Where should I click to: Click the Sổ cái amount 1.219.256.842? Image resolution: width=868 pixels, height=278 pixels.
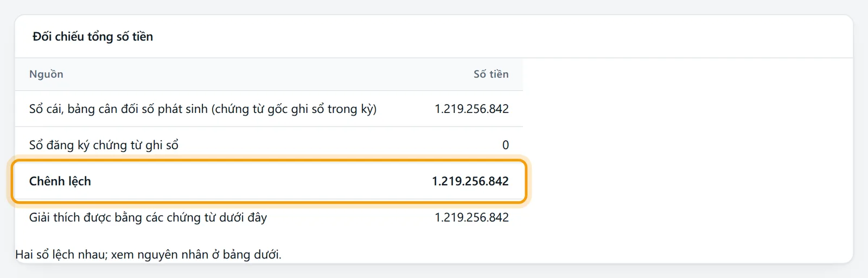[471, 109]
